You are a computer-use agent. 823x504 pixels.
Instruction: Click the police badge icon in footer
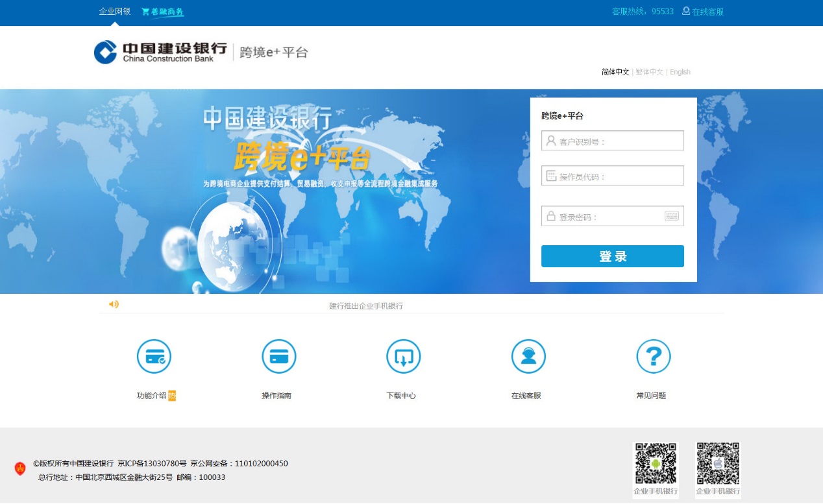point(20,468)
